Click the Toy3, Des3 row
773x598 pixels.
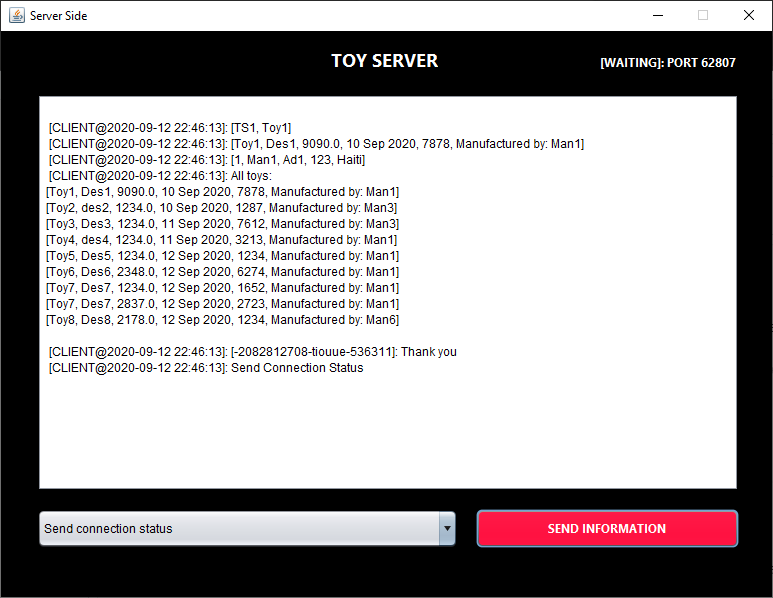(x=222, y=224)
